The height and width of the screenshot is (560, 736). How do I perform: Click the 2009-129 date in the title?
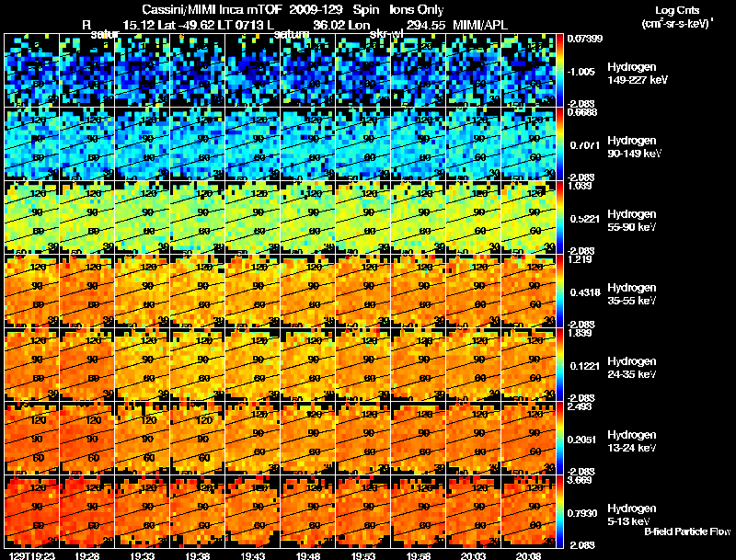pos(316,10)
